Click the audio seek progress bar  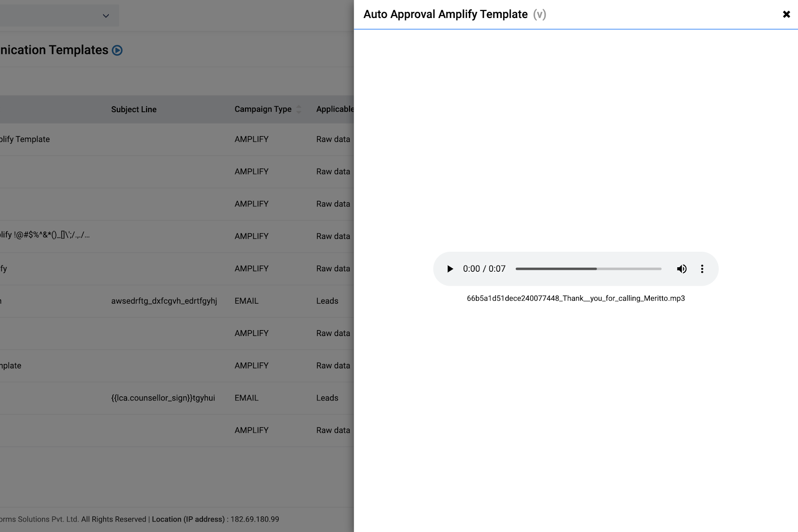tap(588, 269)
